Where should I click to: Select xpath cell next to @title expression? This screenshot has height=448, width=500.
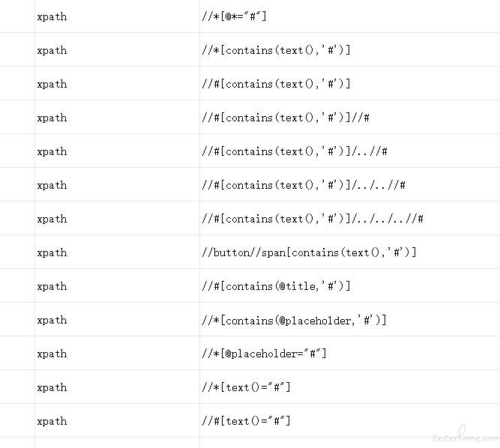pyautogui.click(x=118, y=285)
